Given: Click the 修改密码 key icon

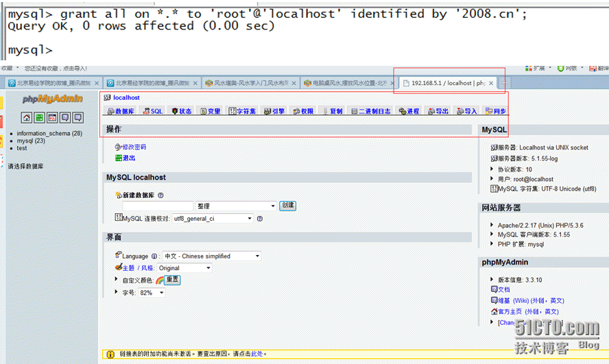Looking at the screenshot, I should click(x=118, y=147).
